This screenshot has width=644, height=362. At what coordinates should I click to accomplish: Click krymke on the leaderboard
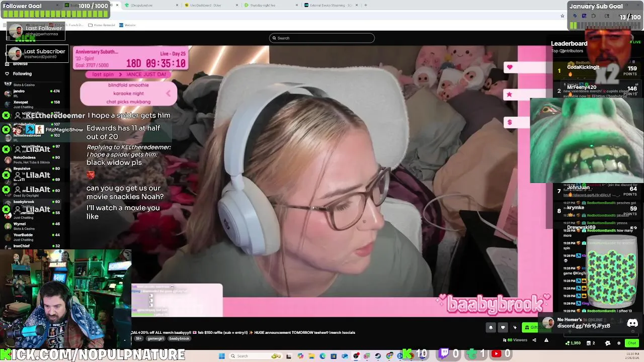pos(576,208)
